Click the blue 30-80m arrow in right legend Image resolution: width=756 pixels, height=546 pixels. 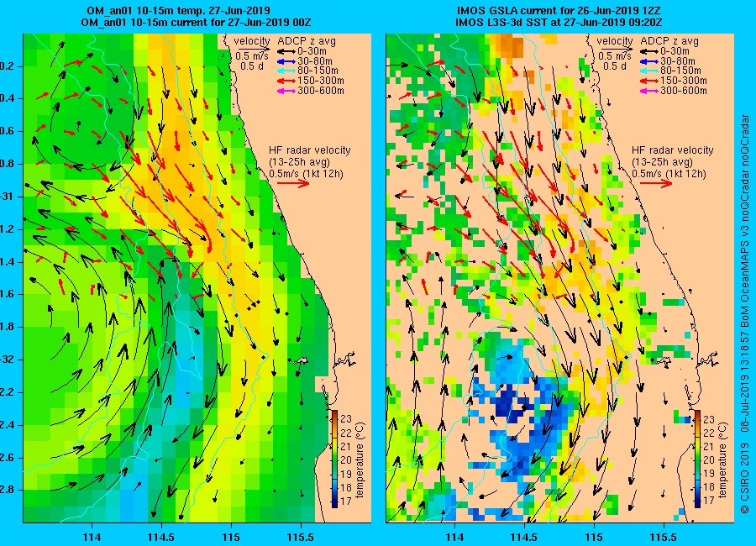click(648, 61)
